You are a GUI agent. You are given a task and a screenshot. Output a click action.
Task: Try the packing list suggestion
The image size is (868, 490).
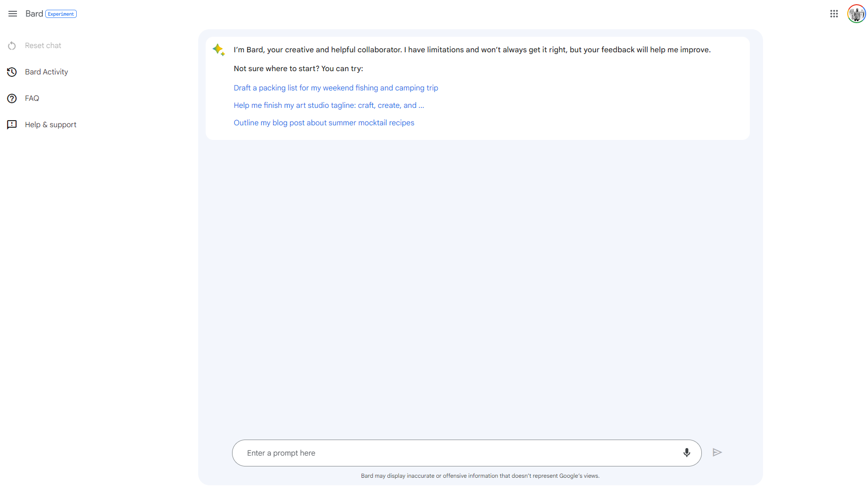336,88
